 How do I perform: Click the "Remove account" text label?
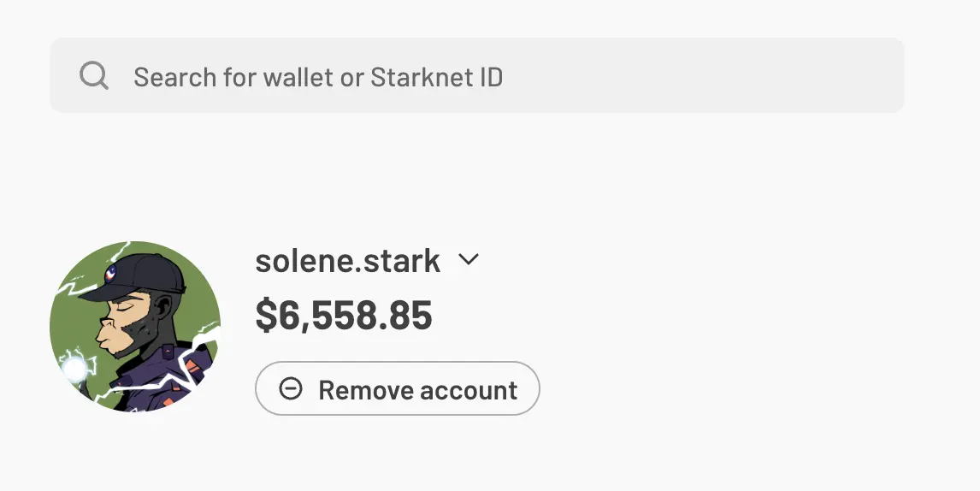coord(417,390)
